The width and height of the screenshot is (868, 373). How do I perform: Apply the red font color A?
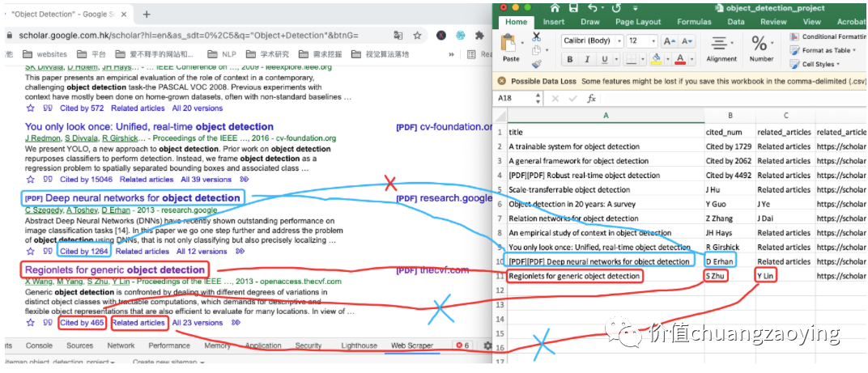(679, 59)
